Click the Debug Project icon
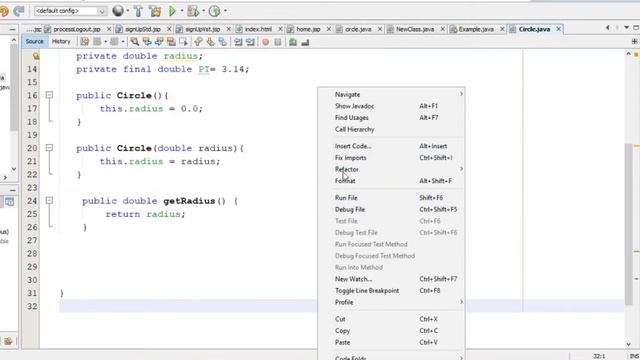This screenshot has width=640, height=360. [x=193, y=11]
